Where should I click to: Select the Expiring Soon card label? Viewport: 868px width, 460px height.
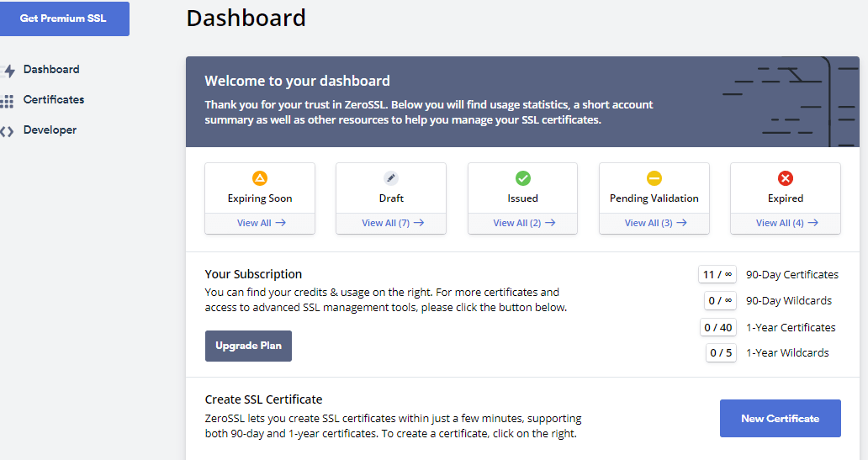(x=260, y=198)
